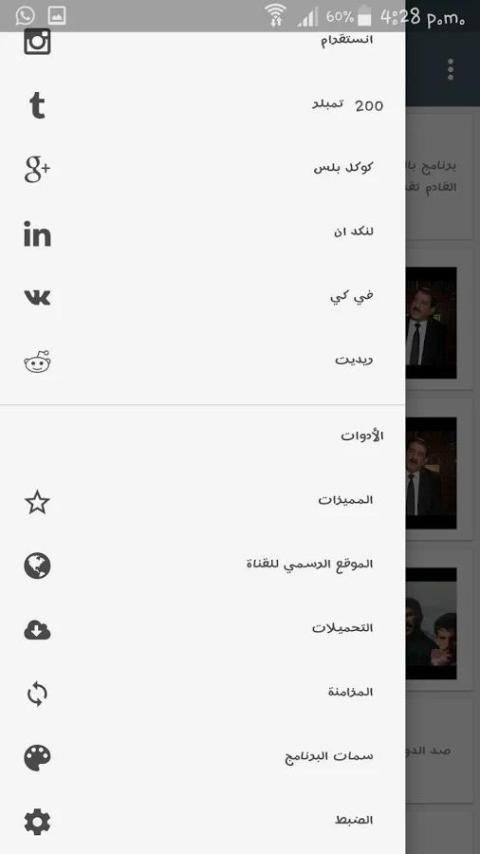Select the كوكل بلس menu item
This screenshot has width=480, height=854.
point(203,169)
